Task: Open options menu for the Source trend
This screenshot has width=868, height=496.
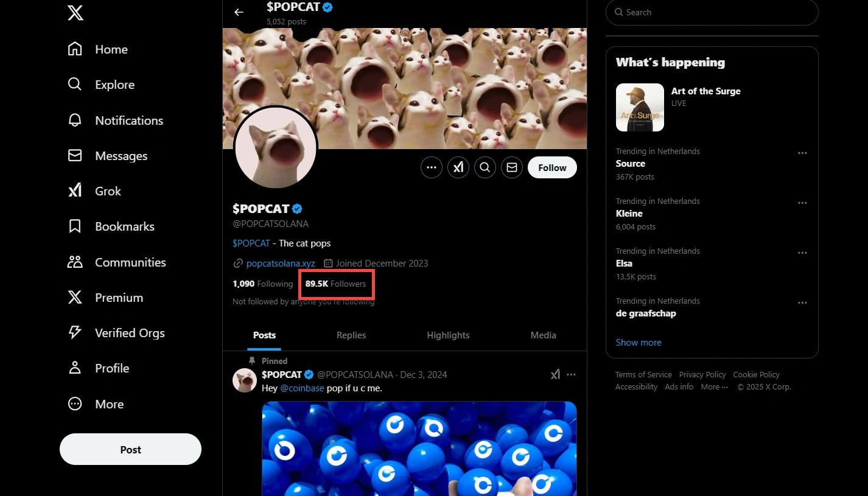Action: [x=802, y=153]
